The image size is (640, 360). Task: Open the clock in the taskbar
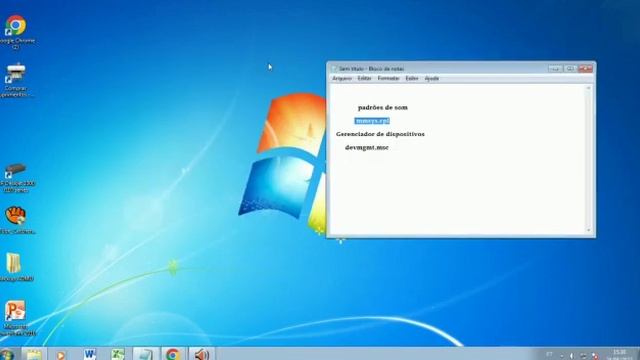click(619, 354)
